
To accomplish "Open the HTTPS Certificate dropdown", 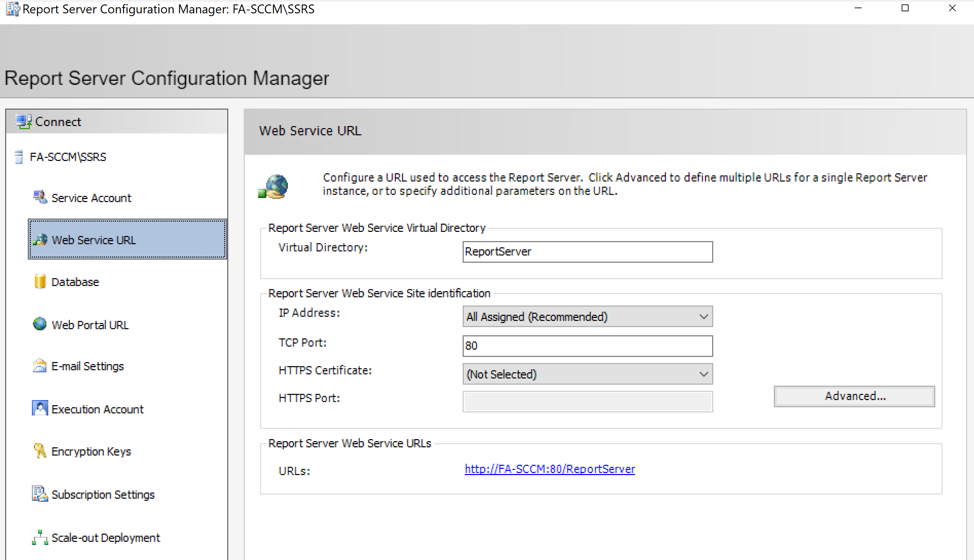I will [x=703, y=374].
